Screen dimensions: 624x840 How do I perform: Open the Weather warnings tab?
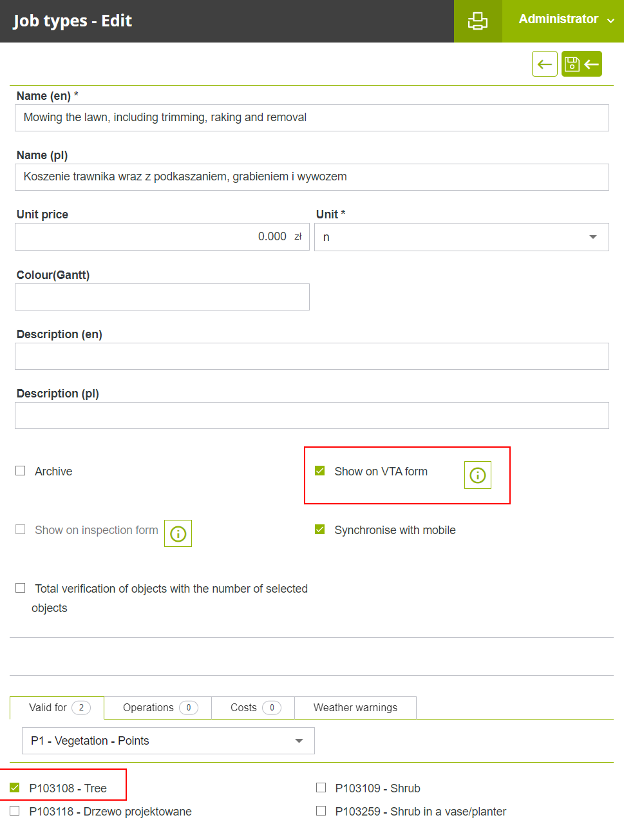click(355, 707)
